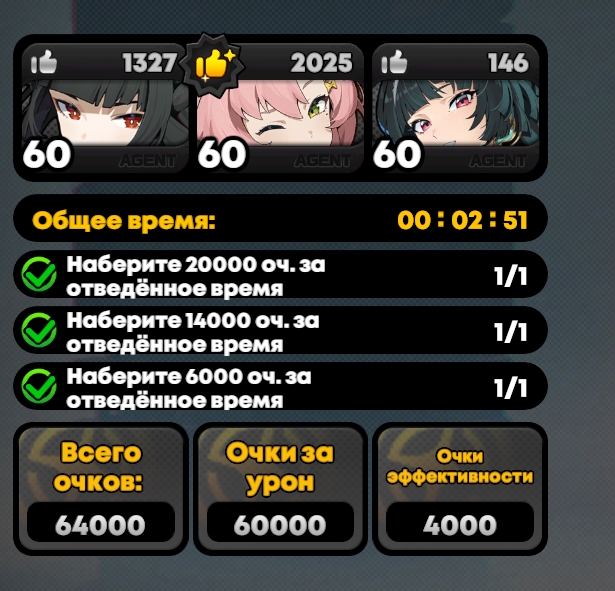Click the thumbs-up icon next to 1327
The height and width of the screenshot is (591, 615).
(x=44, y=62)
